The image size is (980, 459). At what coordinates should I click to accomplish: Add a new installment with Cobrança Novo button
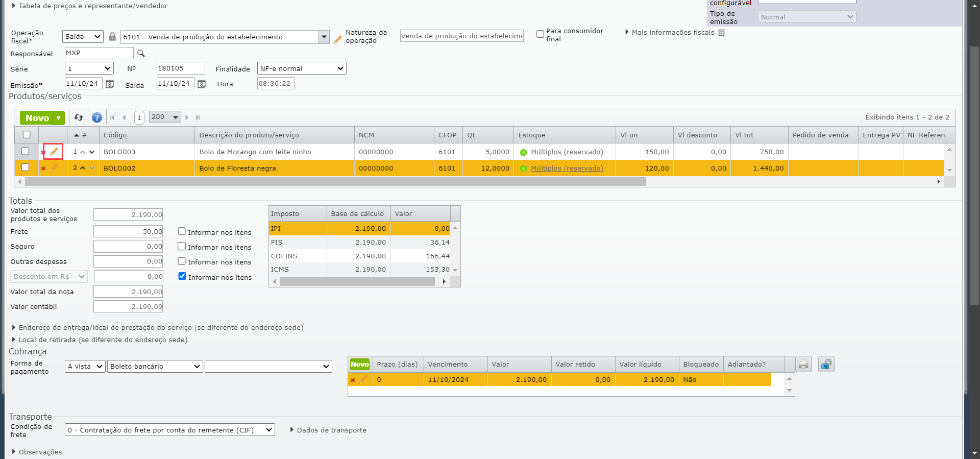tap(359, 364)
